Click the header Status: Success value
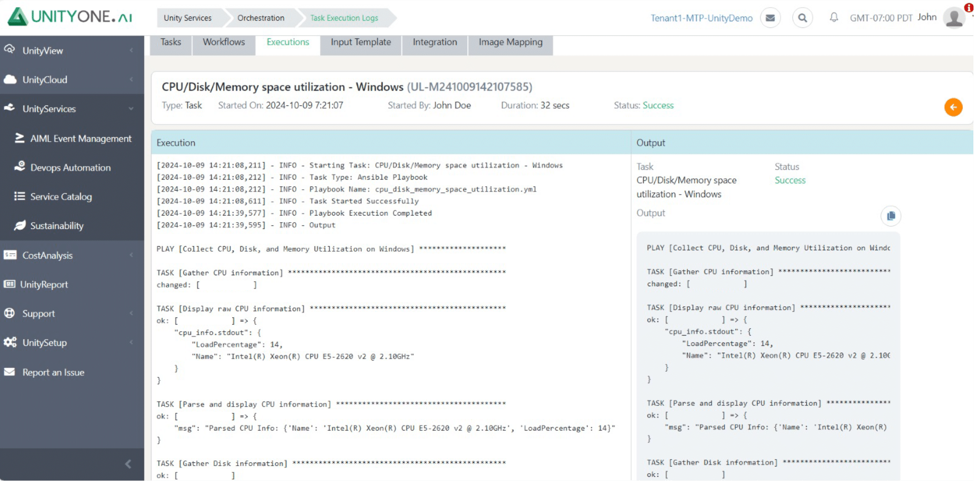Screen dimensions: 980x481 pos(658,105)
